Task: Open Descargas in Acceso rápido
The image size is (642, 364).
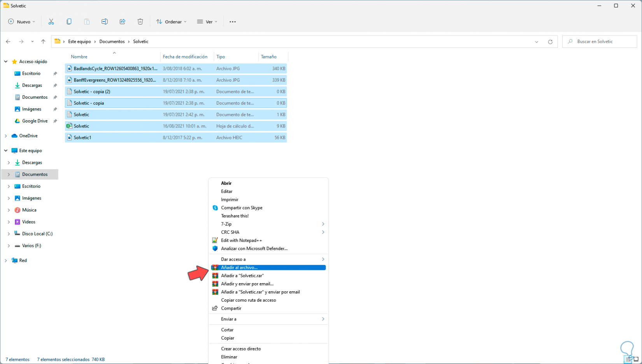Action: click(32, 86)
